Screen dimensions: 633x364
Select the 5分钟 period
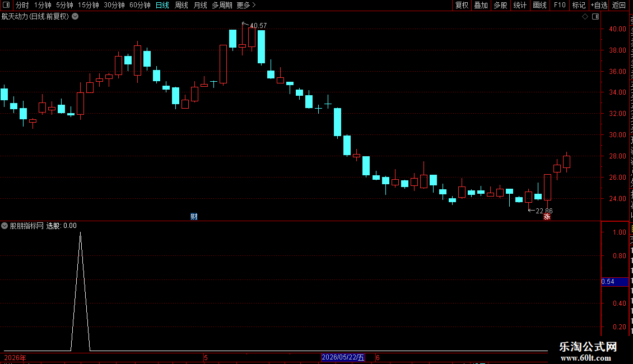(x=64, y=5)
